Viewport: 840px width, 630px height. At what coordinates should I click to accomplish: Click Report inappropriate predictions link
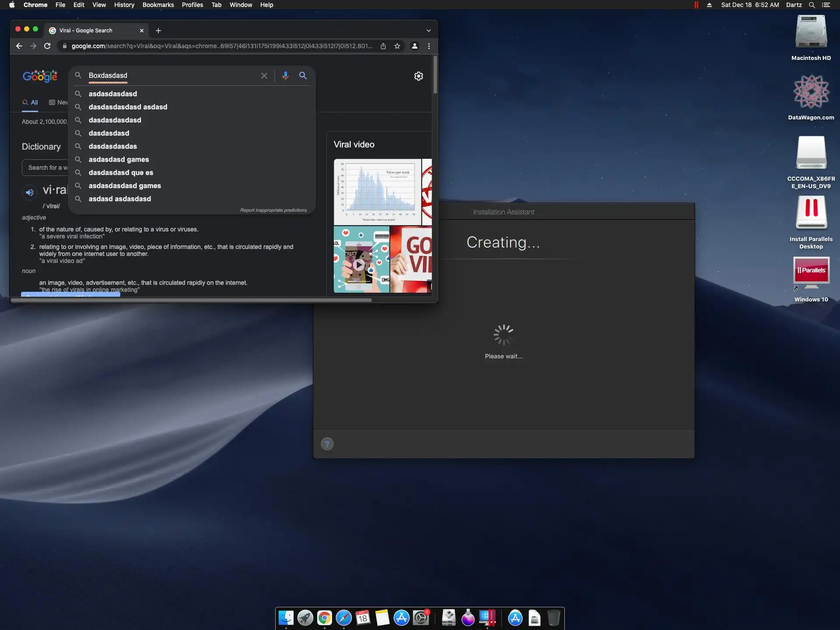coord(273,210)
